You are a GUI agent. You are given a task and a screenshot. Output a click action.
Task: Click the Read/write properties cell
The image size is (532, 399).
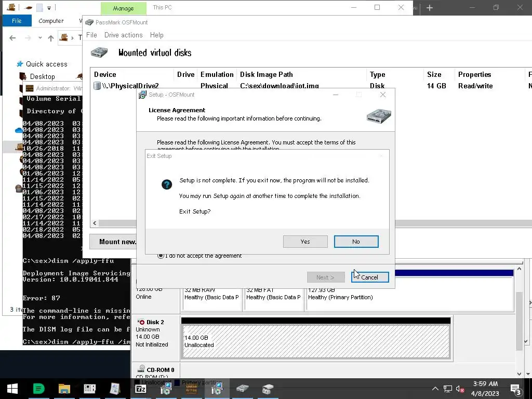pyautogui.click(x=475, y=86)
